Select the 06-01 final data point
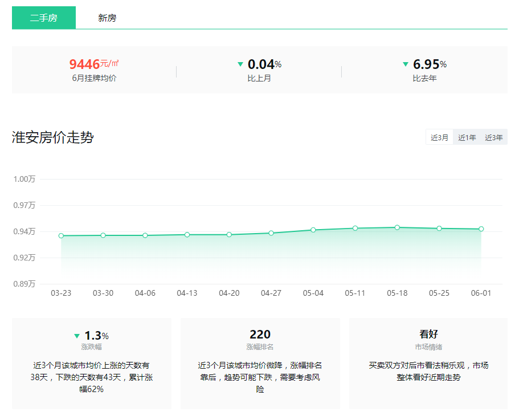Image resolution: width=519 pixels, height=420 pixels. pyautogui.click(x=481, y=229)
